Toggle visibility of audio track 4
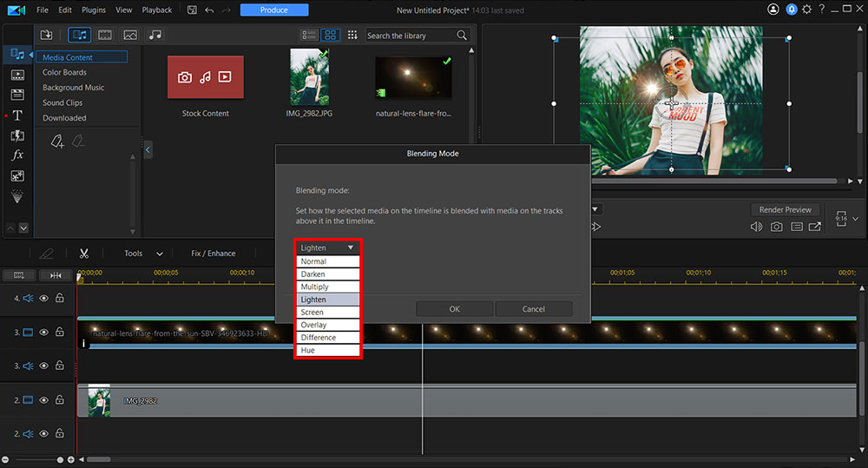868x468 pixels. point(44,298)
